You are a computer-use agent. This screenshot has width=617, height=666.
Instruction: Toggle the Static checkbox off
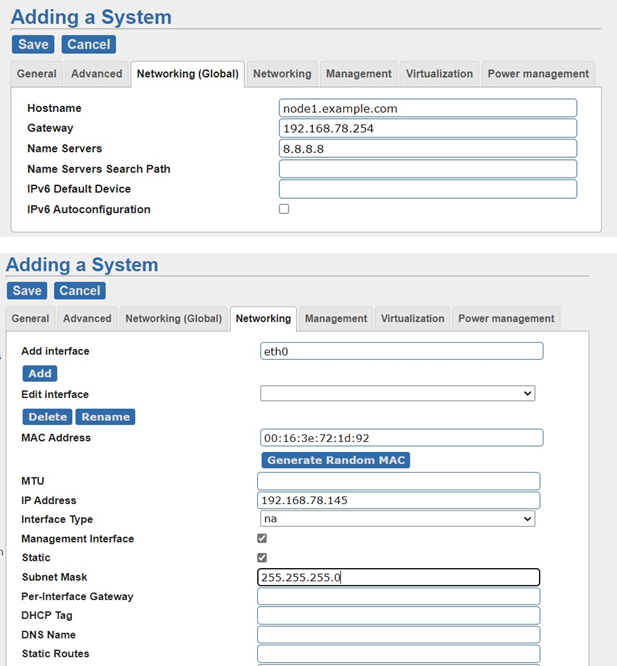click(262, 557)
